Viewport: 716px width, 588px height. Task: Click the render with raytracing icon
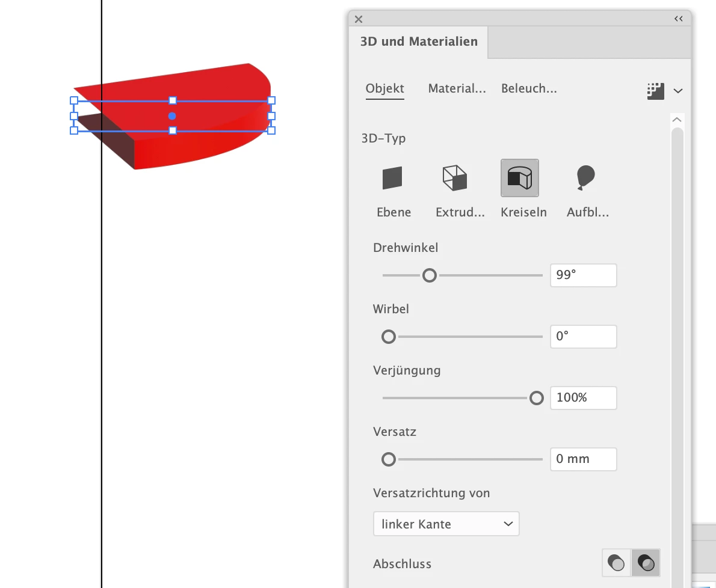coord(655,91)
